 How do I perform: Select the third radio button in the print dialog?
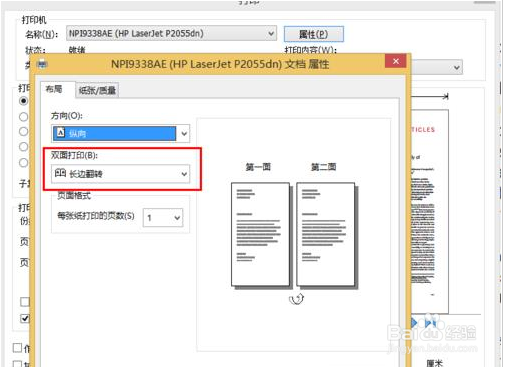(x=23, y=131)
